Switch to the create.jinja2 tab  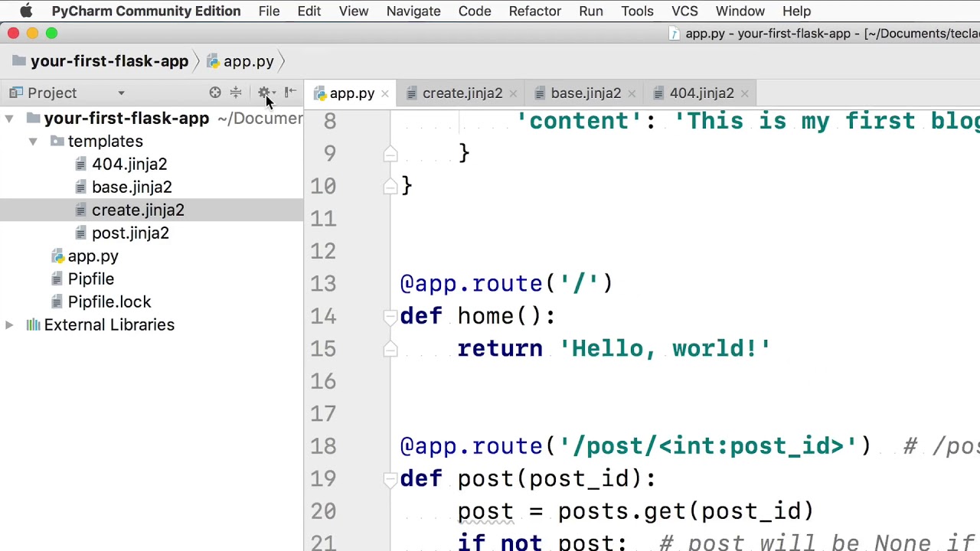(x=462, y=93)
